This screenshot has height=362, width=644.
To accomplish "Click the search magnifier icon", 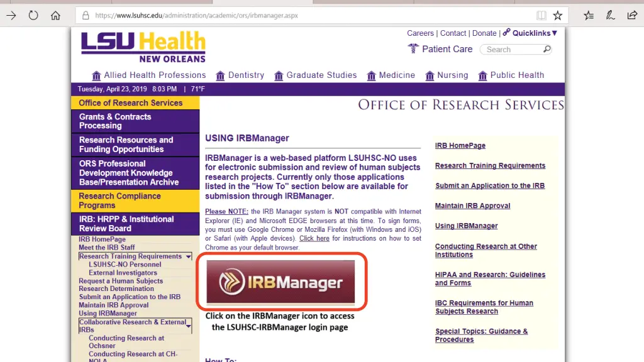I will pyautogui.click(x=547, y=49).
